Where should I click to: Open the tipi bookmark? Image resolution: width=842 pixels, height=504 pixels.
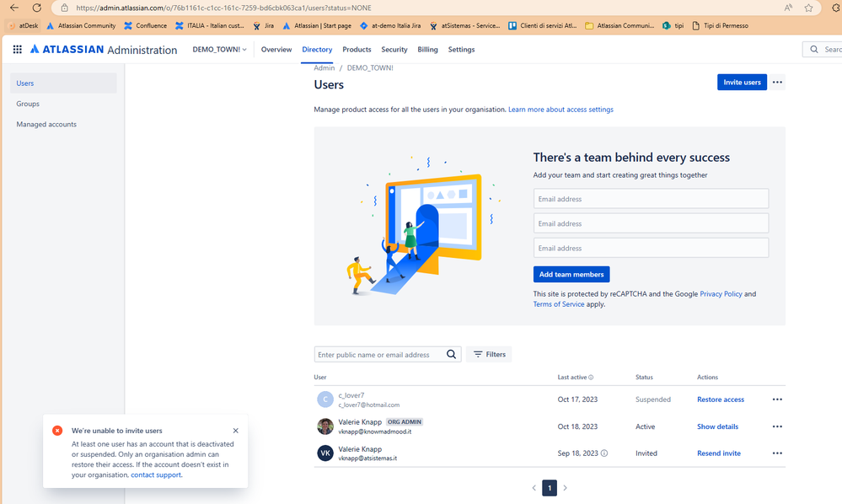(673, 26)
